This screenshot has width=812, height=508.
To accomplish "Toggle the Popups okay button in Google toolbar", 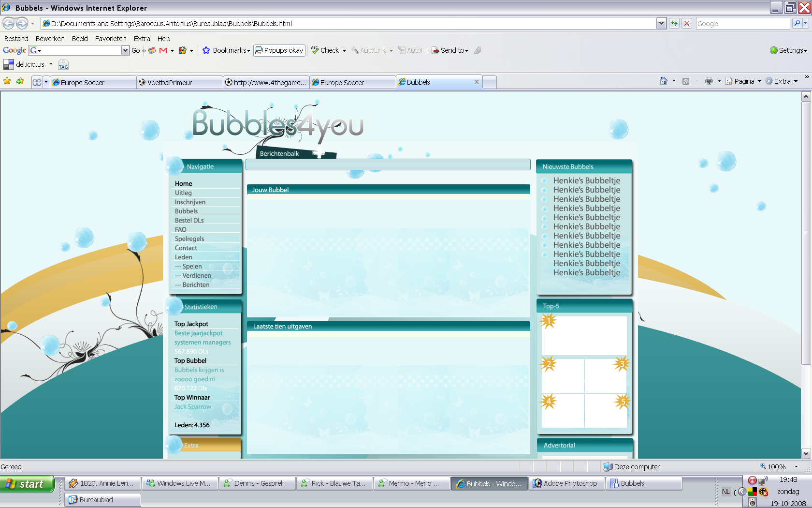I will point(279,50).
